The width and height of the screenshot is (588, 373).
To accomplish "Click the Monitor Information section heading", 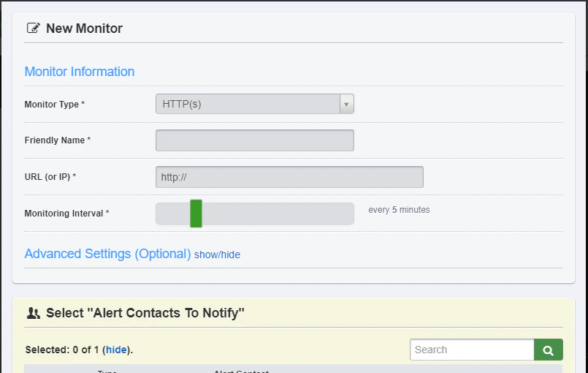I will pyautogui.click(x=80, y=72).
